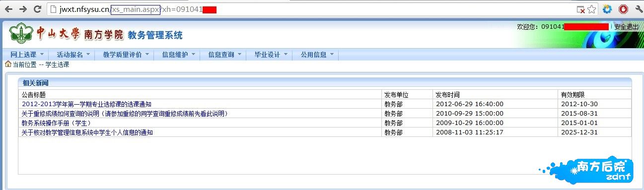Image resolution: width=644 pixels, height=190 pixels.
Task: Click the date 2008-11-03 11:25:17
Action: click(x=470, y=132)
